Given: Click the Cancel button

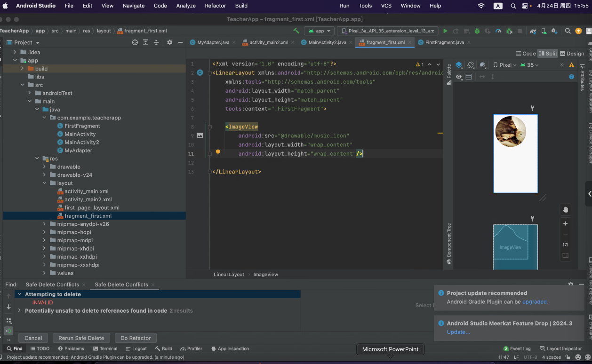Looking at the screenshot, I should point(33,338).
